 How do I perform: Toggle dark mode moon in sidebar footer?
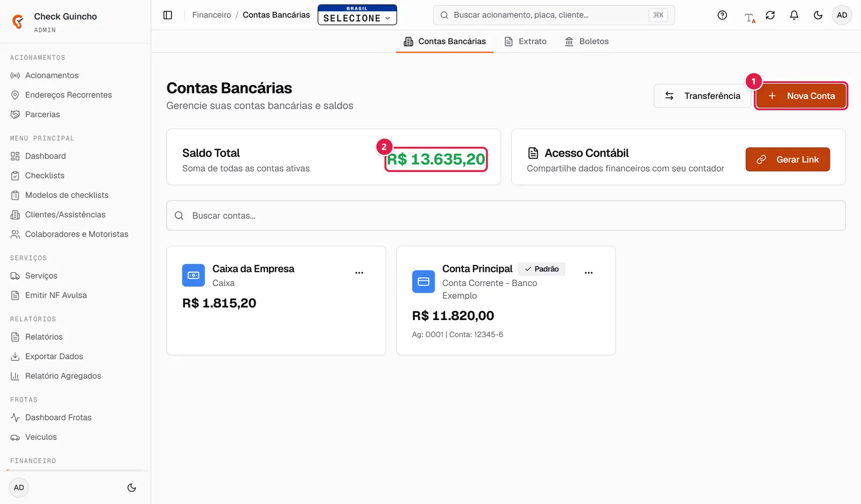tap(132, 488)
